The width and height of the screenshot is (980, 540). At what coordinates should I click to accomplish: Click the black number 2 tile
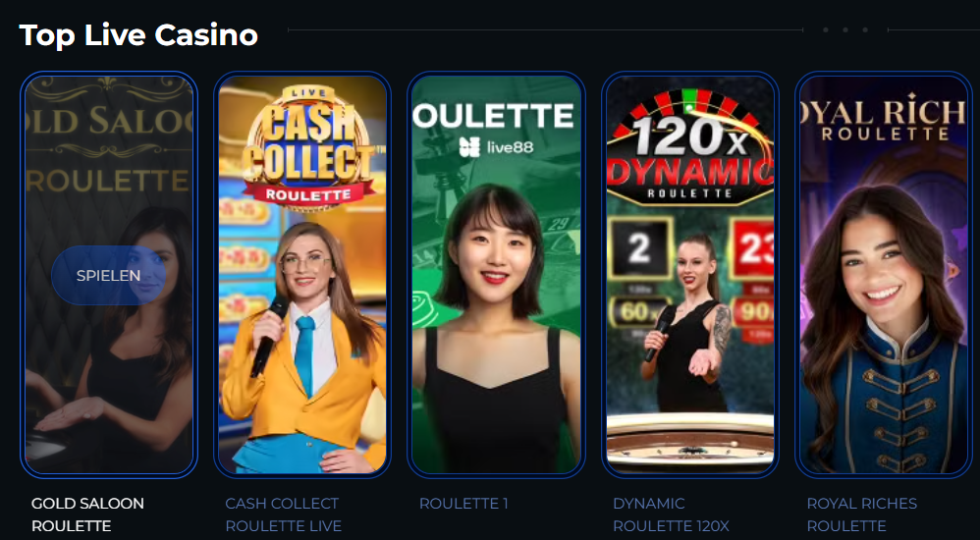(640, 249)
